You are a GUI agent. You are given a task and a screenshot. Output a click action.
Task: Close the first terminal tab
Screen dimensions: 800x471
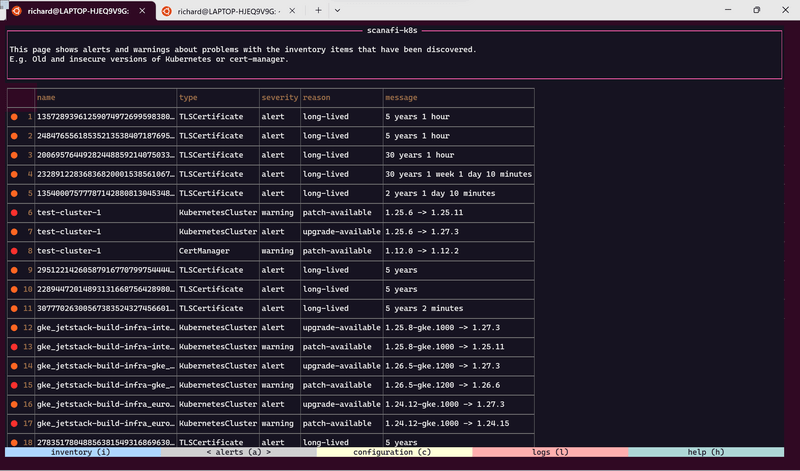coord(142,11)
